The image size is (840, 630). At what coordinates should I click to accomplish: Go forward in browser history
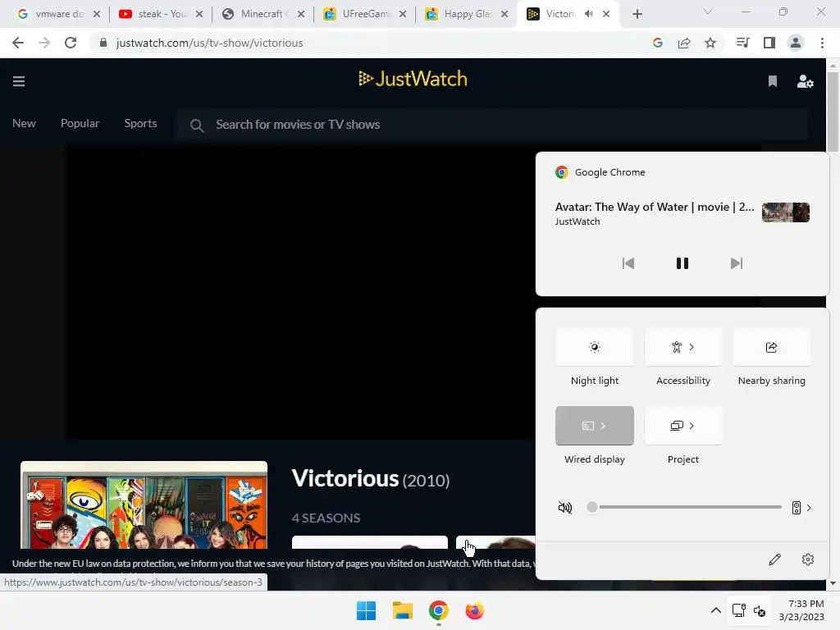pos(44,43)
